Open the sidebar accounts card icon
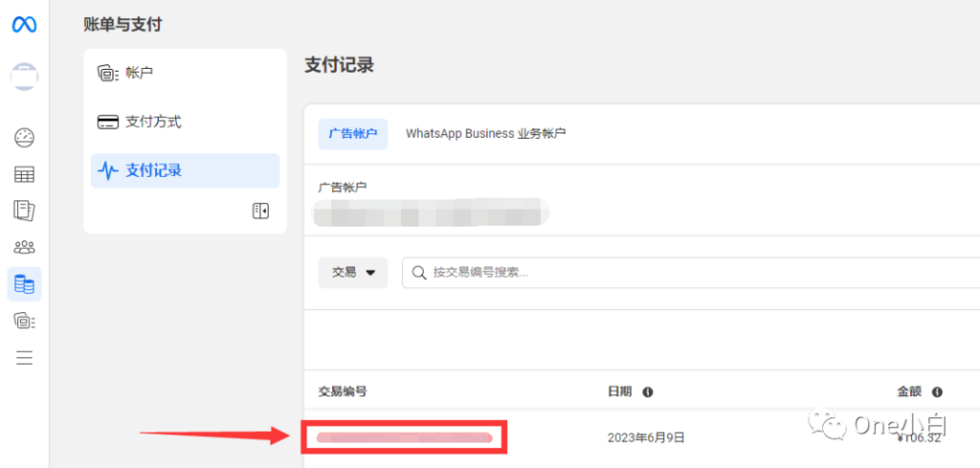 [24, 322]
